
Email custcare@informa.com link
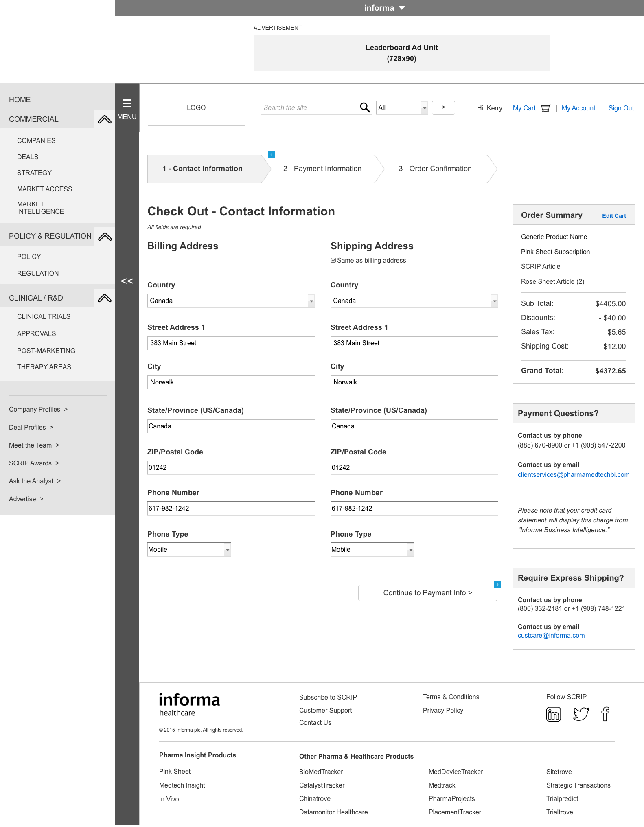(551, 635)
